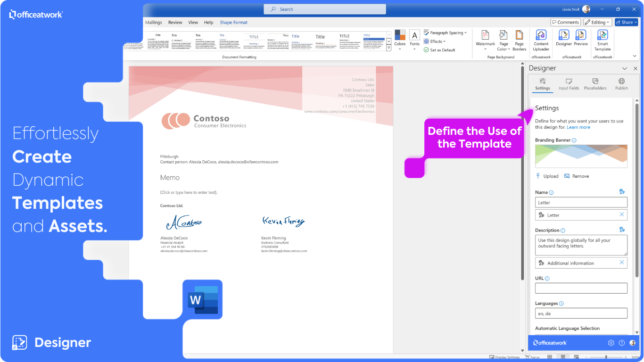Clear the Letter translation entry
Viewport: 644px width, 362px height.
621,214
